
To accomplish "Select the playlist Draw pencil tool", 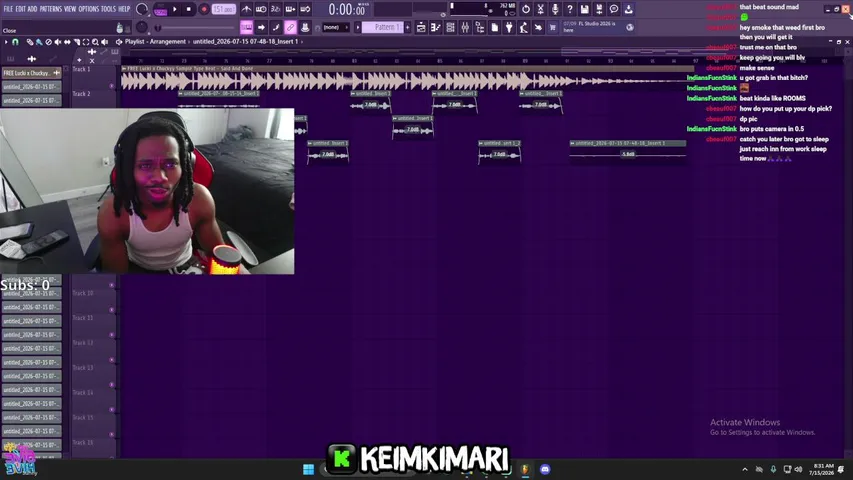I will point(30,42).
